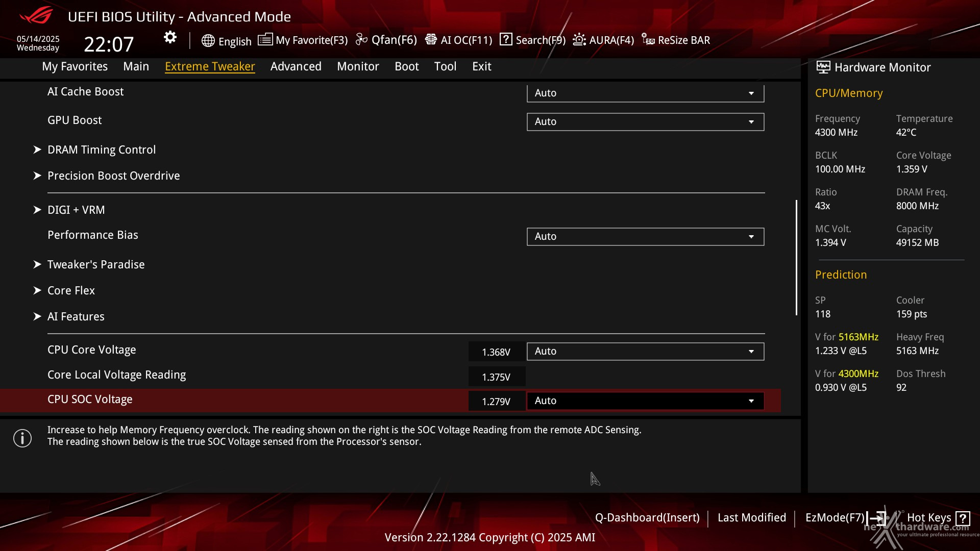Switch to Monitor tab
The width and height of the screenshot is (980, 551).
point(358,66)
